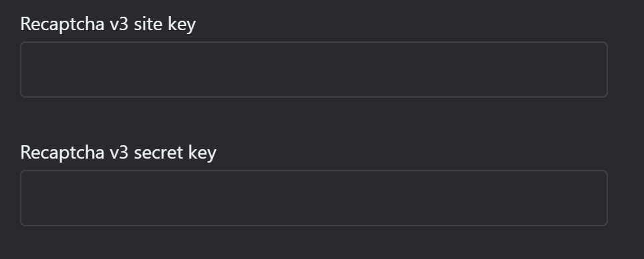This screenshot has width=644, height=259.
Task: Select the lower text input for secret key
Action: [314, 198]
